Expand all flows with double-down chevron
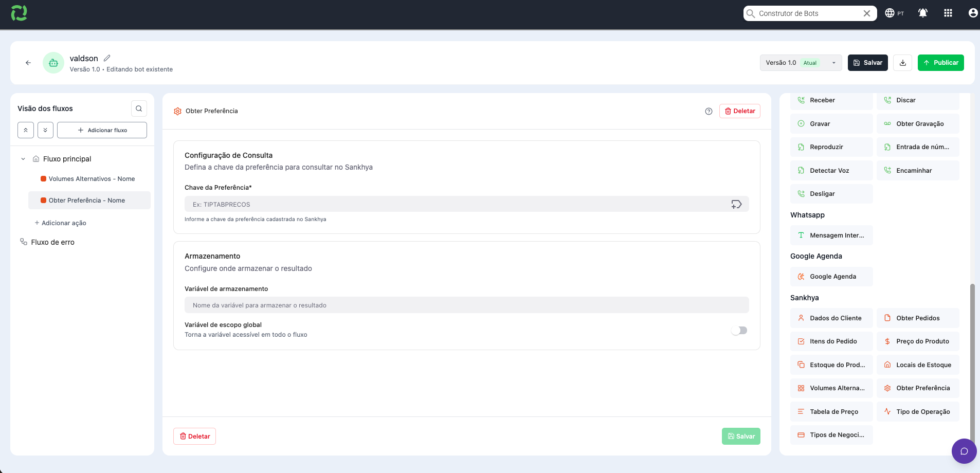The width and height of the screenshot is (980, 473). (x=45, y=130)
